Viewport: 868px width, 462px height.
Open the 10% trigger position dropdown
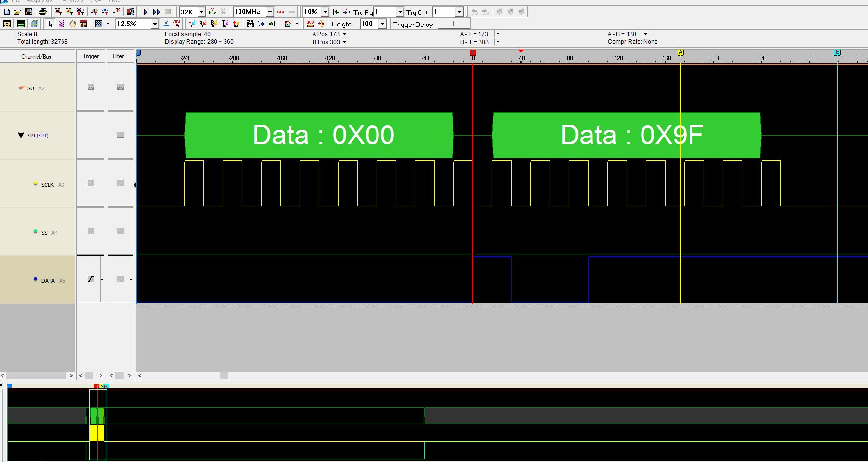pyautogui.click(x=325, y=12)
